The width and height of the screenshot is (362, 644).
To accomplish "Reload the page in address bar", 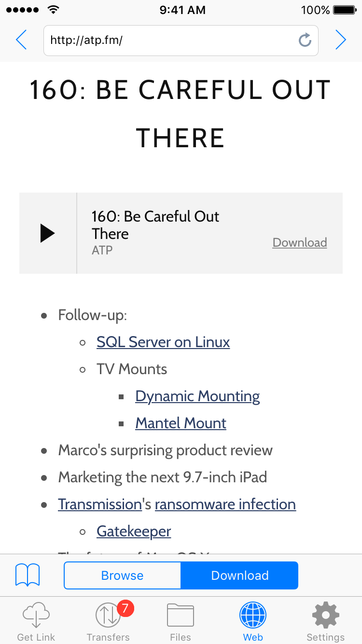I will (x=305, y=40).
